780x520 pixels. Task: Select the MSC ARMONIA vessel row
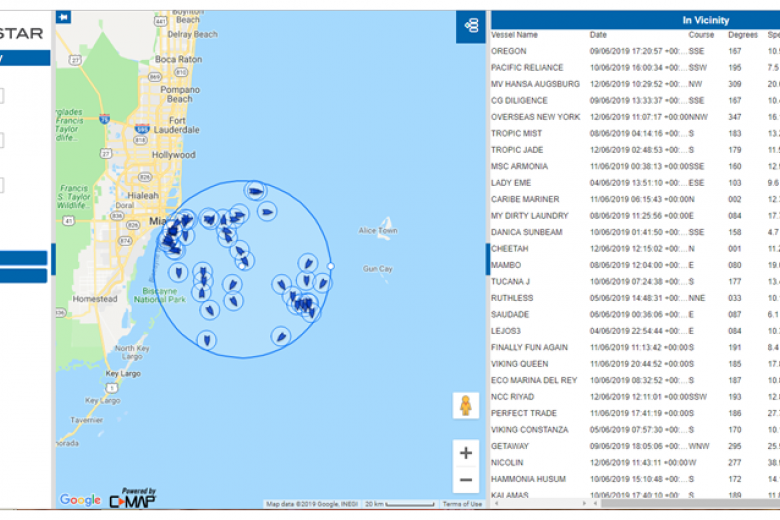520,166
